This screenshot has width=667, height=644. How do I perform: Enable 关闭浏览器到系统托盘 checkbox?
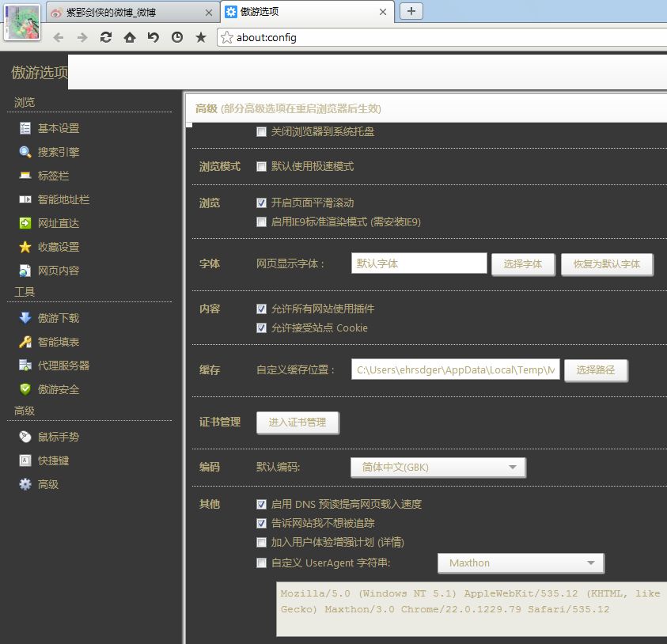(261, 132)
